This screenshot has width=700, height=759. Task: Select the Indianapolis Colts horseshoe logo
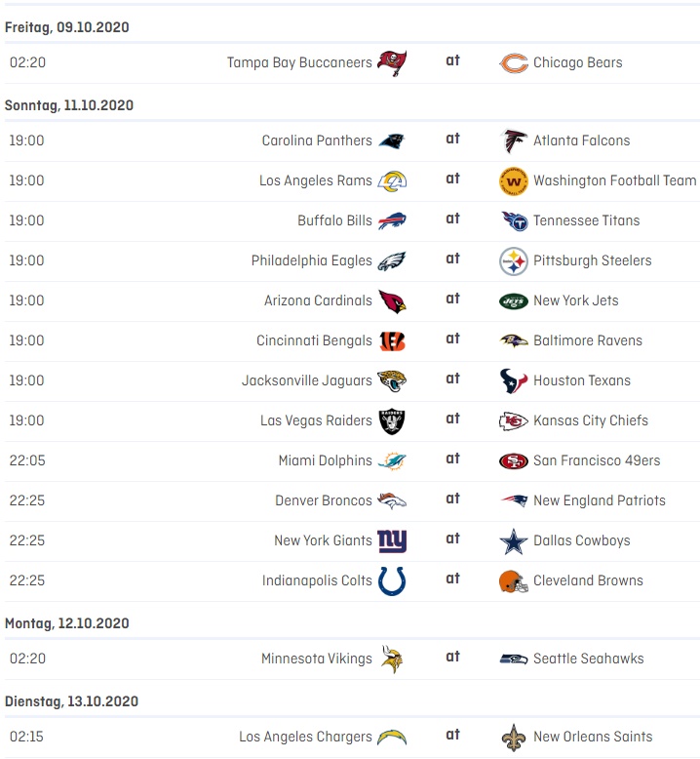point(392,580)
